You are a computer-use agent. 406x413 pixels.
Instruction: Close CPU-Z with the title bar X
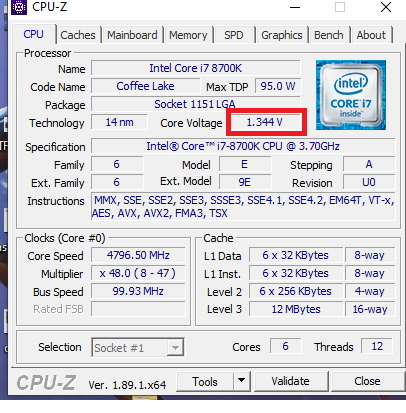pos(386,7)
